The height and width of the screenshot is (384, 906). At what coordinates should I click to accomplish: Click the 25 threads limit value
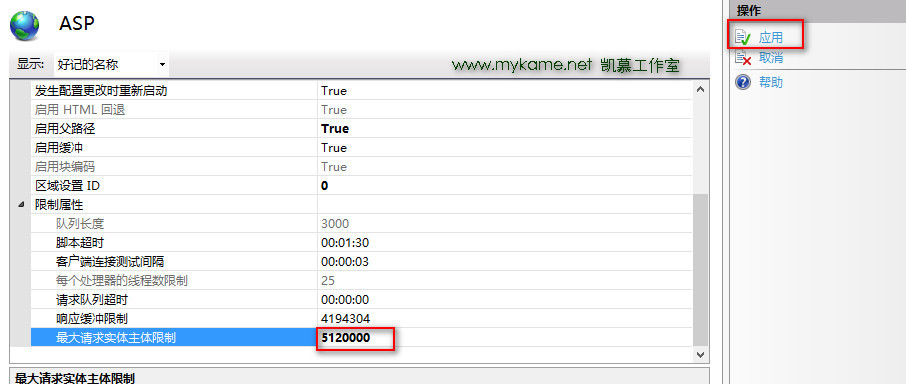[x=328, y=281]
